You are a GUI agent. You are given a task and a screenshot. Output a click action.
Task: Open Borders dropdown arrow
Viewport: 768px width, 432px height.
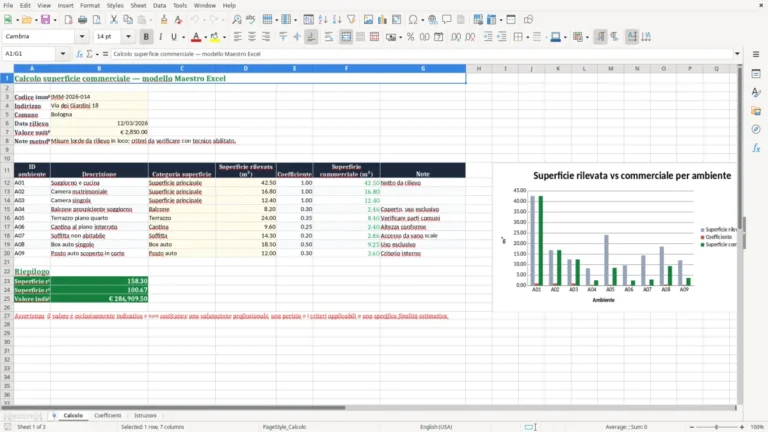click(528, 37)
